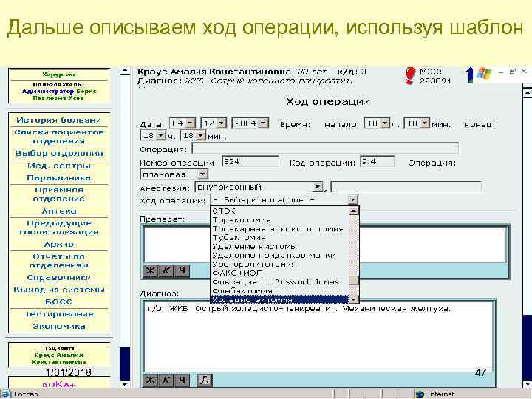Open the плановая operation type dropdown

[x=202, y=174]
